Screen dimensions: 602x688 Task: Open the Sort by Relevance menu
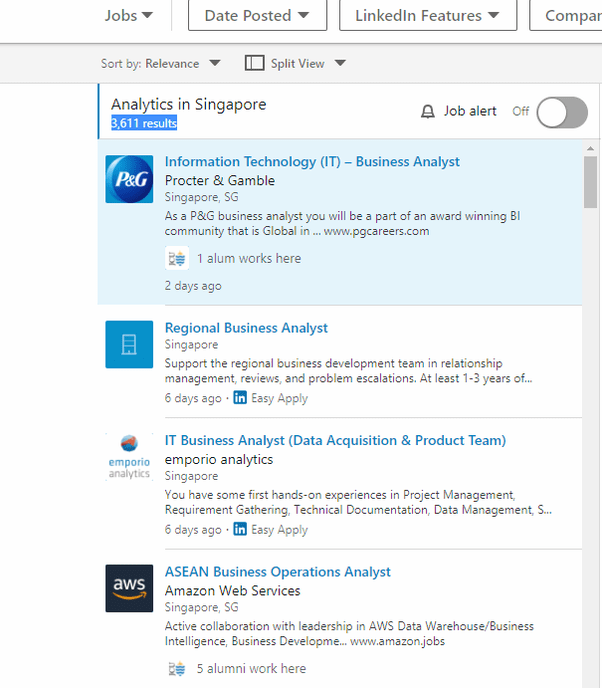point(161,63)
